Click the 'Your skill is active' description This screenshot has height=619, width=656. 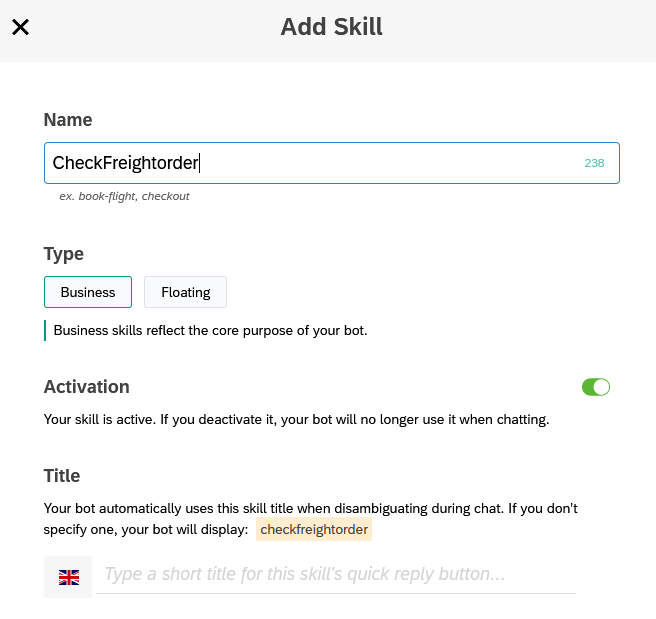click(296, 419)
